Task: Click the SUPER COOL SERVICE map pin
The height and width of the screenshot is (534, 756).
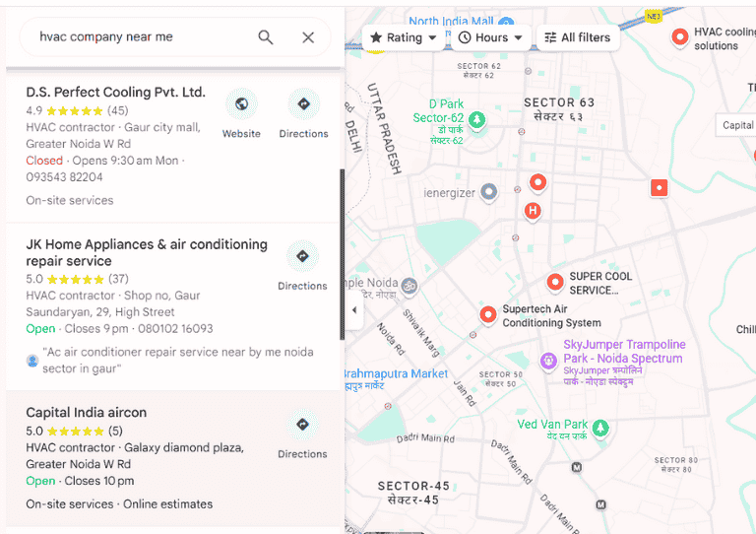Action: click(554, 282)
